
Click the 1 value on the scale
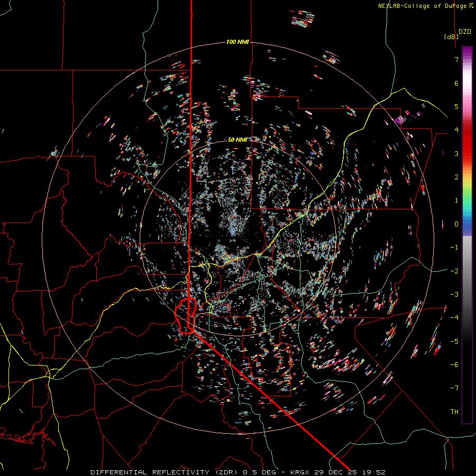pyautogui.click(x=456, y=200)
